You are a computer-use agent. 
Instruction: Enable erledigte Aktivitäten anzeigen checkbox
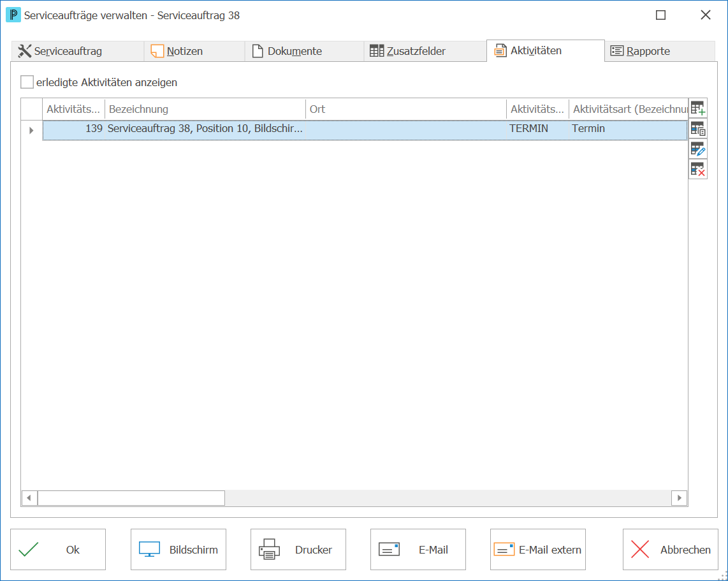click(x=27, y=82)
